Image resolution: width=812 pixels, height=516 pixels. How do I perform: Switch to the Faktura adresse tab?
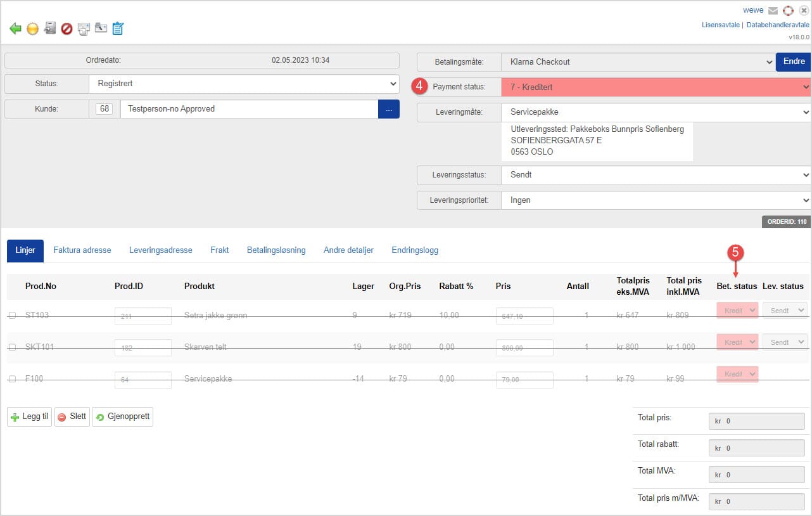click(82, 250)
